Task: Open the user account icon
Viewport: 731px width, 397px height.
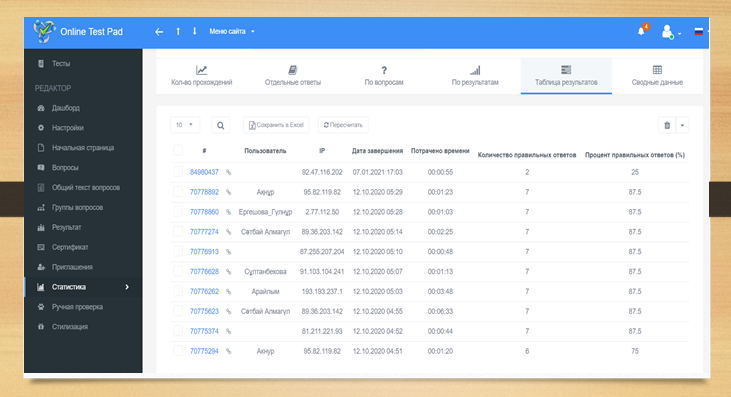Action: (x=668, y=32)
